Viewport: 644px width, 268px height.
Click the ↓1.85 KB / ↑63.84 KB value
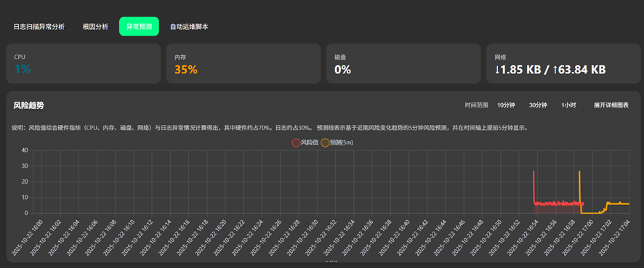pos(550,70)
